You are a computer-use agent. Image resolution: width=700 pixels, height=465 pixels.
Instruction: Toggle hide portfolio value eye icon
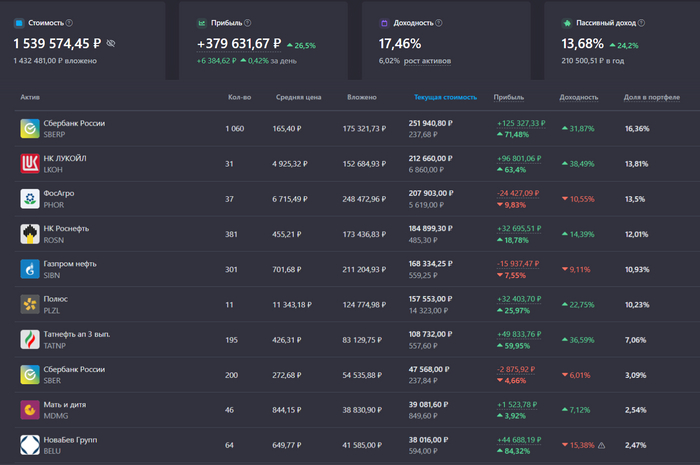111,44
